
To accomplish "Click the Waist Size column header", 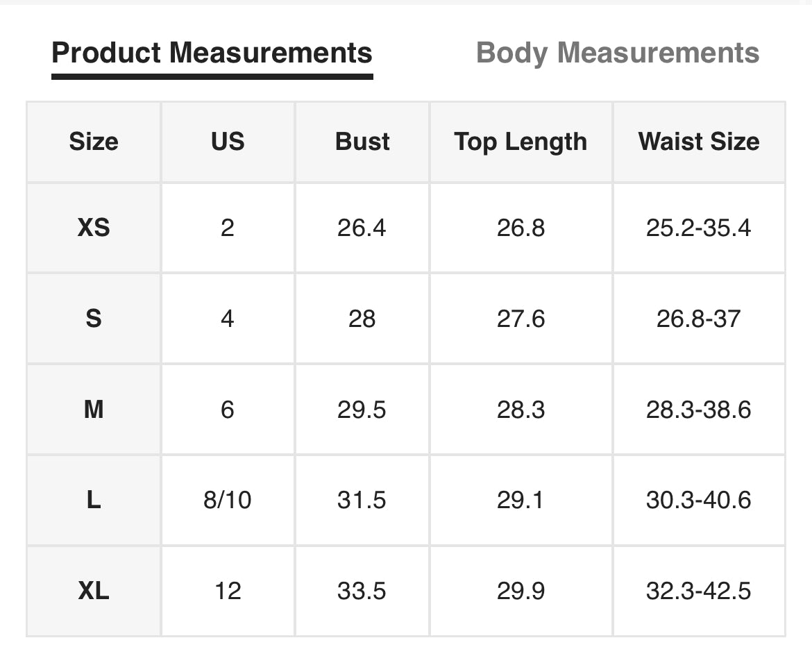I will 699,142.
